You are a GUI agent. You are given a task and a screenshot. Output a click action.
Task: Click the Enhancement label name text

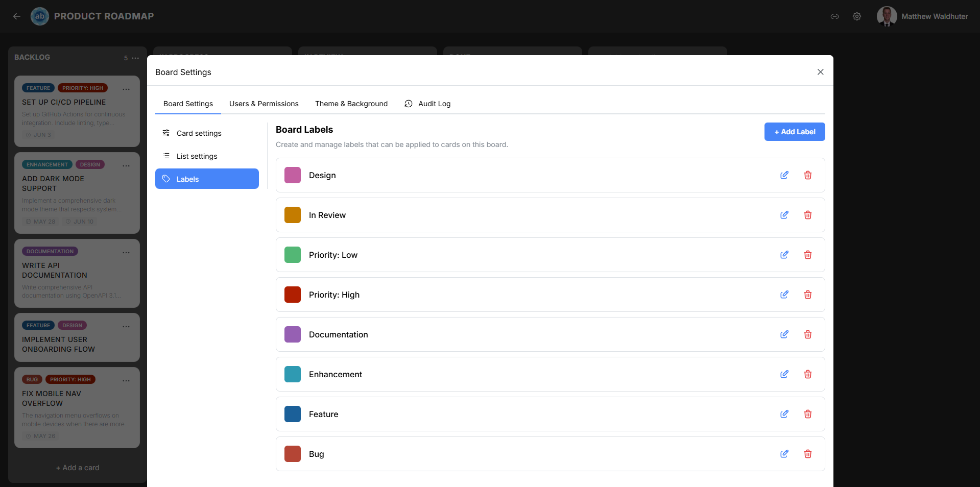point(336,374)
